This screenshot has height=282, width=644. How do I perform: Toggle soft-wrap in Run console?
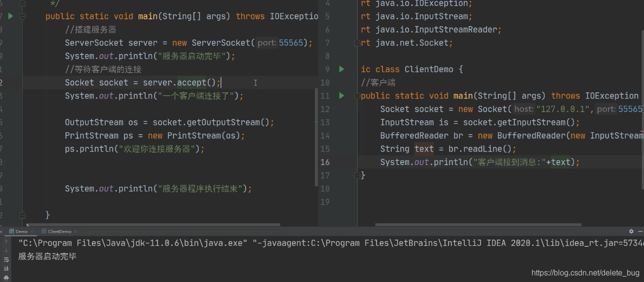pos(6,260)
